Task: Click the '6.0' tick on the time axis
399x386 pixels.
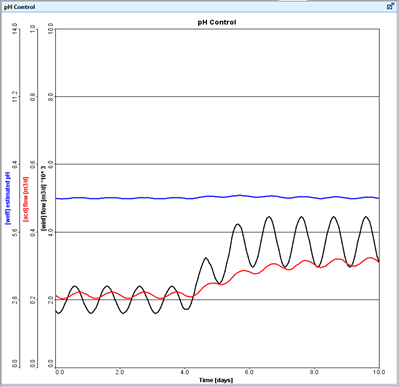Action: point(249,372)
